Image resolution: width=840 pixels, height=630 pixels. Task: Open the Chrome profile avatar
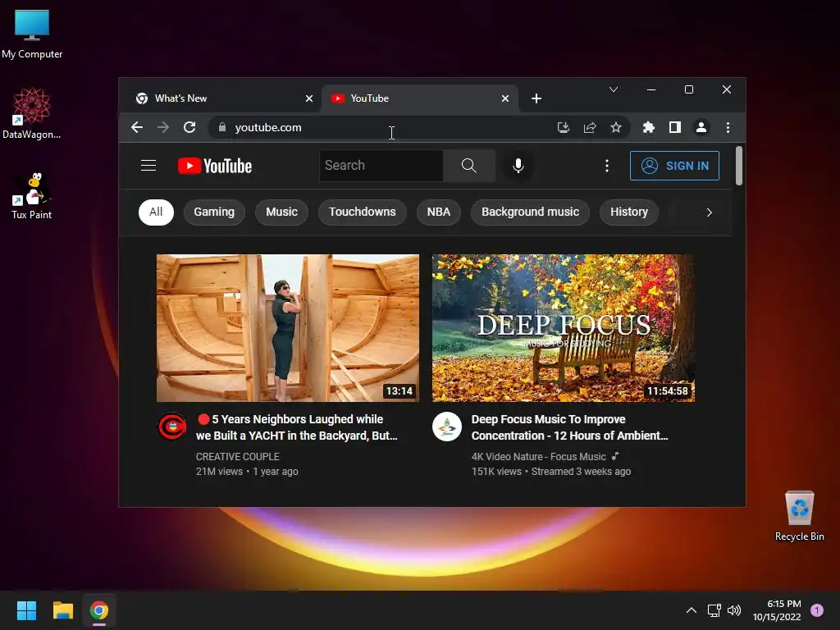(701, 127)
